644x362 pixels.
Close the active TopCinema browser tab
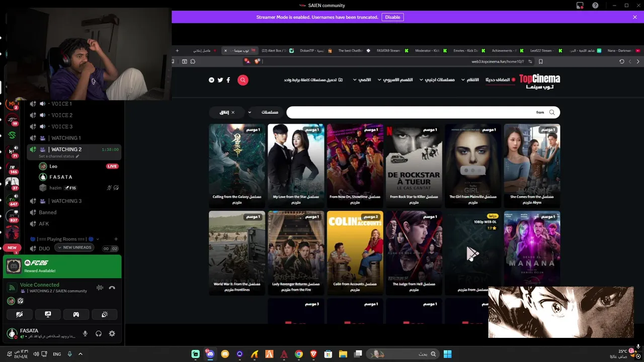(225, 50)
